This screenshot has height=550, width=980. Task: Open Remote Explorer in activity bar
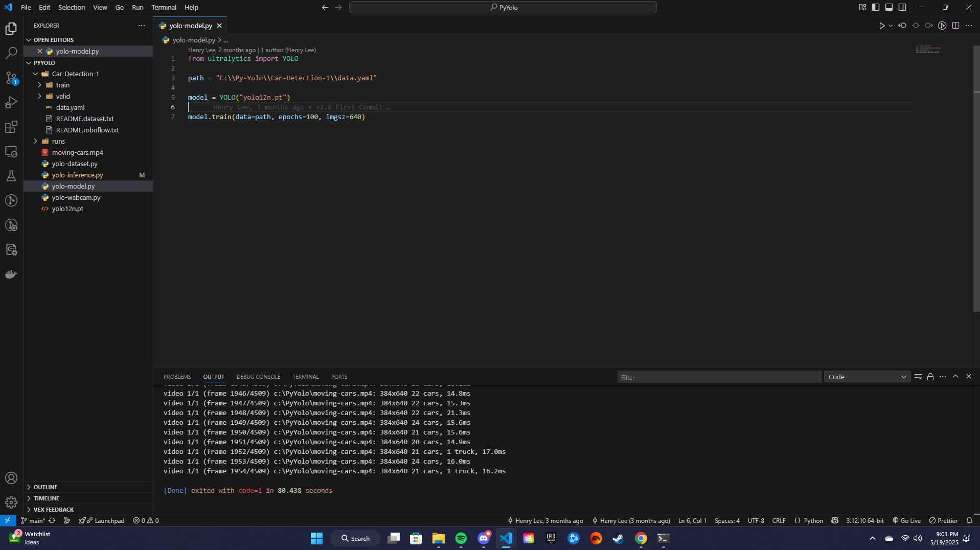(11, 152)
